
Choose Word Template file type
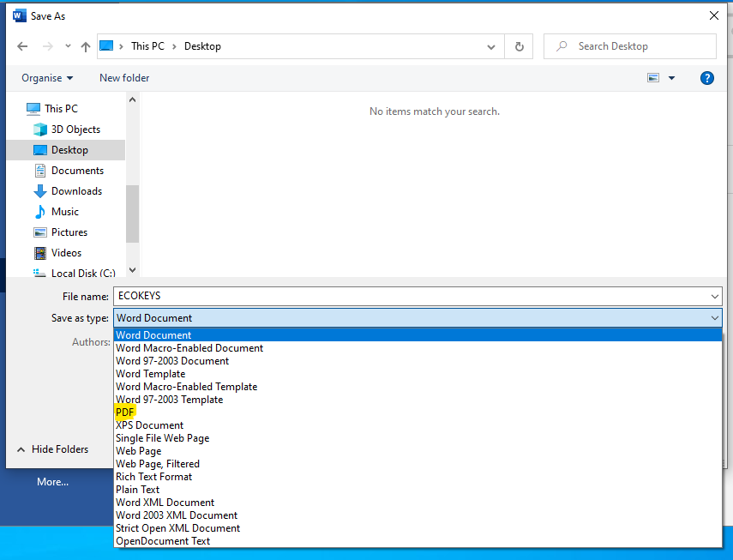(418, 374)
